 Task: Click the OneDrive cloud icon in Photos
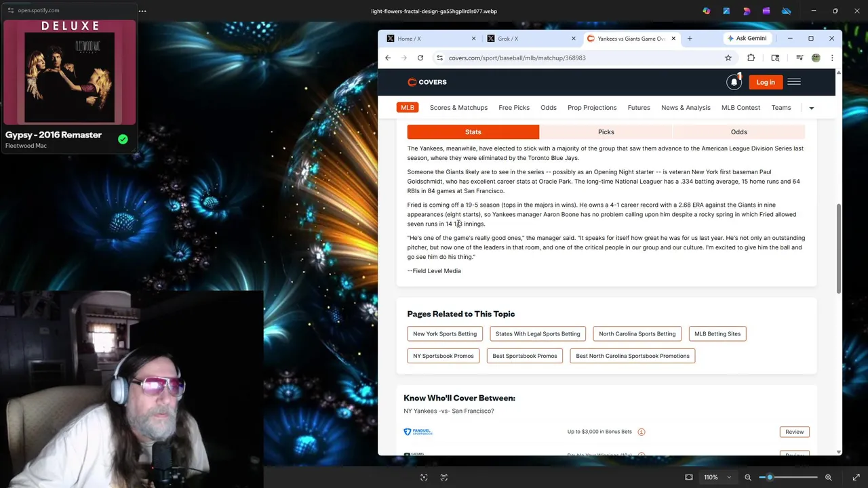point(786,11)
